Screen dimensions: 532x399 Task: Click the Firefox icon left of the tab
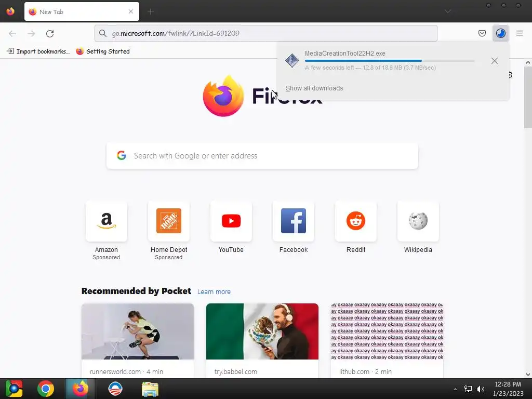pyautogui.click(x=10, y=11)
